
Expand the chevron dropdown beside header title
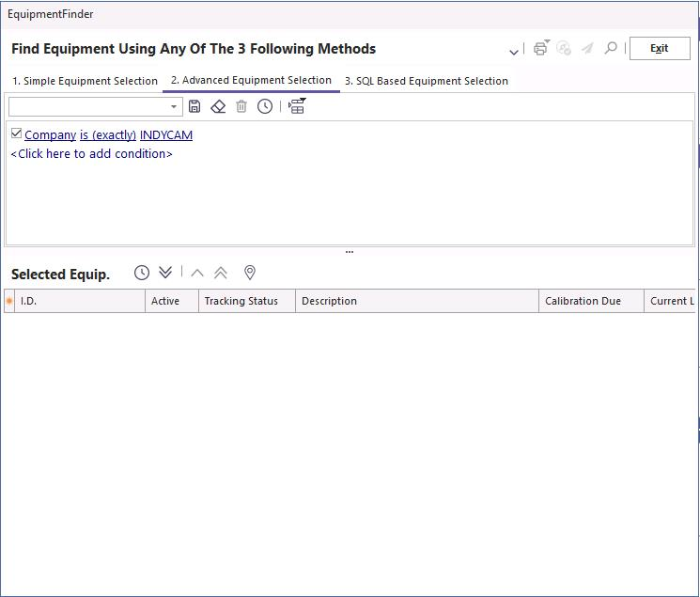click(513, 51)
